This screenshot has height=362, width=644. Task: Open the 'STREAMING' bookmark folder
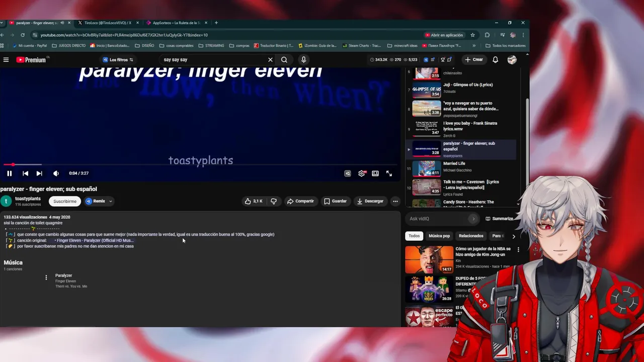[211, 46]
